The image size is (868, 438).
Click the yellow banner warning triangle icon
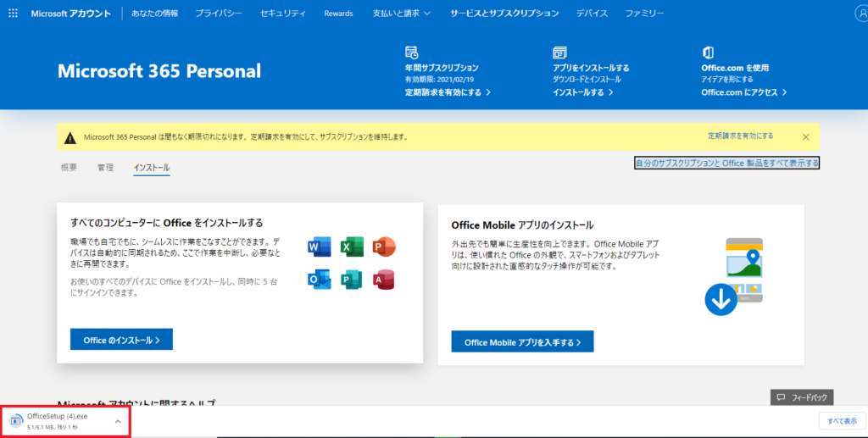(70, 138)
